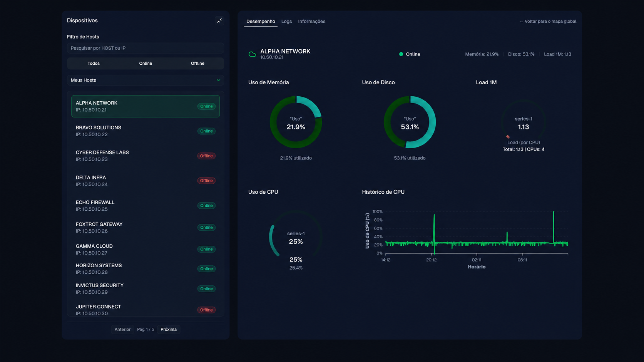This screenshot has width=644, height=362.
Task: Click the Uso de Disco donut chart
Action: click(x=410, y=122)
